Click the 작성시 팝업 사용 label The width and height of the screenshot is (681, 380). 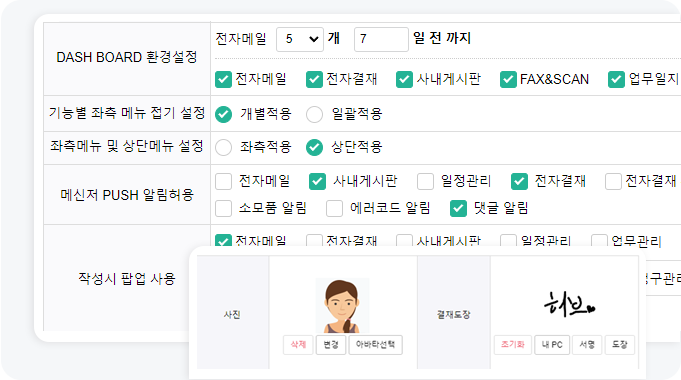click(127, 278)
